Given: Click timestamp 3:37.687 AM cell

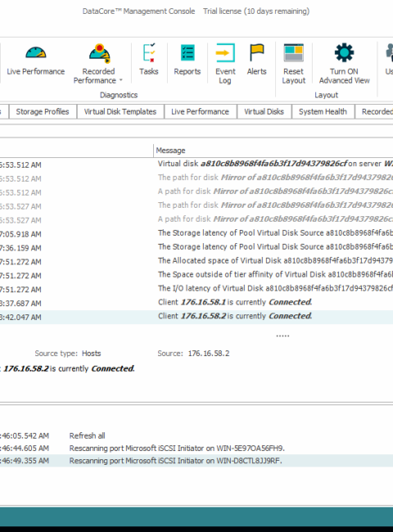Looking at the screenshot, I should (x=20, y=304).
